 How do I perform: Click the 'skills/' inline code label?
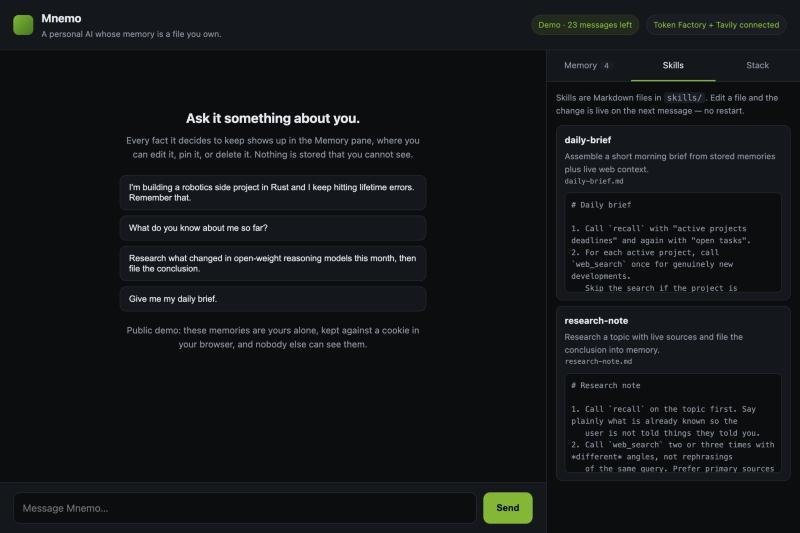(684, 98)
